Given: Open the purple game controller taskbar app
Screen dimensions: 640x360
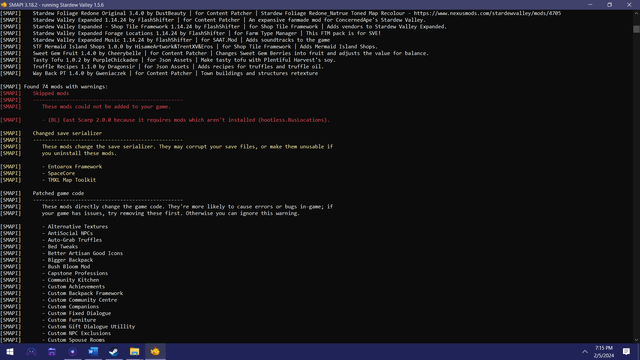Looking at the screenshot, I should [x=31, y=351].
